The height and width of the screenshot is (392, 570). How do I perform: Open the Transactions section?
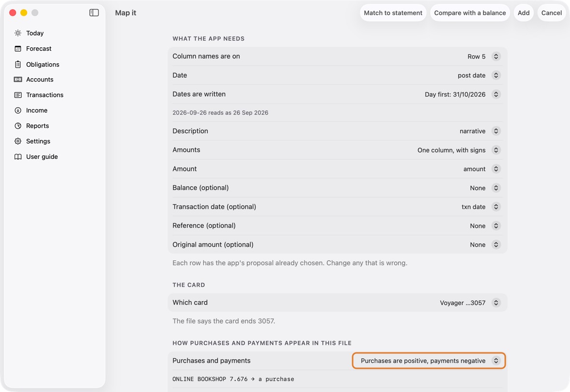pos(45,95)
